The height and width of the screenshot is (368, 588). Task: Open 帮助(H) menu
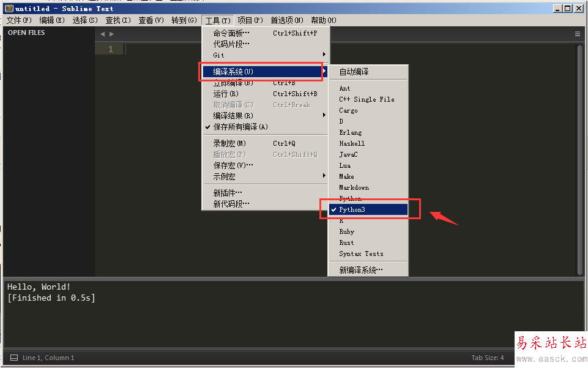[x=324, y=20]
